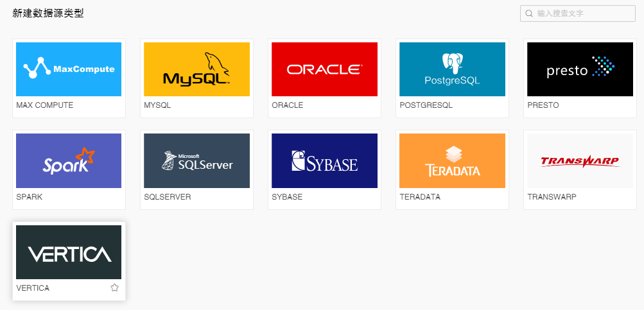Click the PRESTO label text
Image resolution: width=644 pixels, height=310 pixels.
(543, 105)
